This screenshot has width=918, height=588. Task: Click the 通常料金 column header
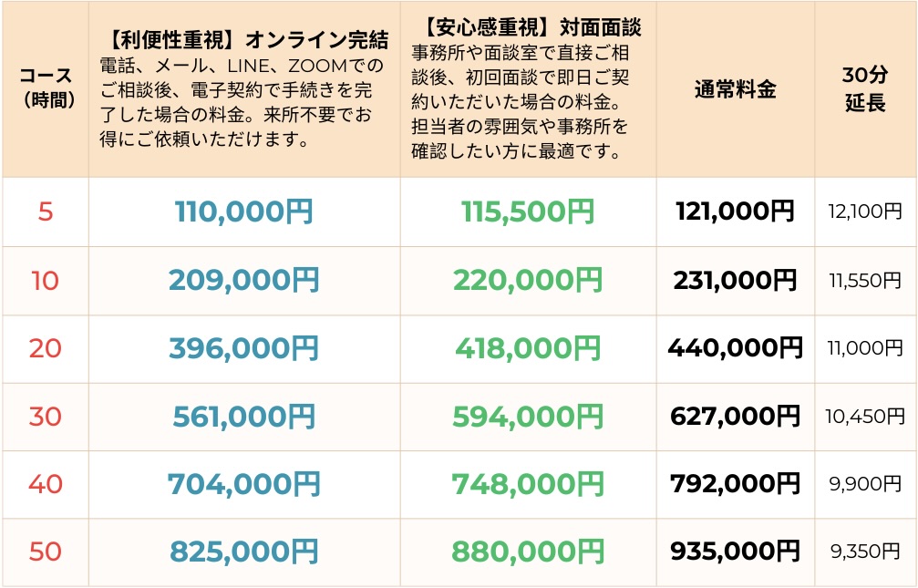[x=735, y=89]
